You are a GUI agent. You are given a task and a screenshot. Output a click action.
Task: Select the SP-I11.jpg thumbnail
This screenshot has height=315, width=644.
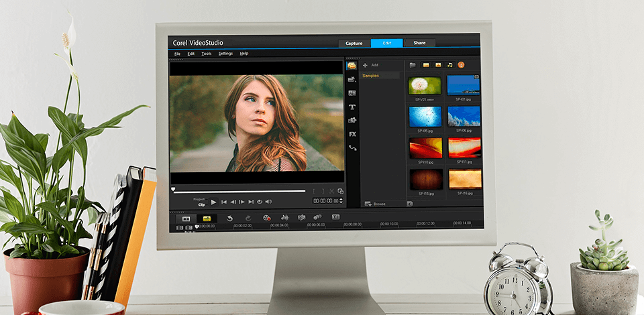464,147
